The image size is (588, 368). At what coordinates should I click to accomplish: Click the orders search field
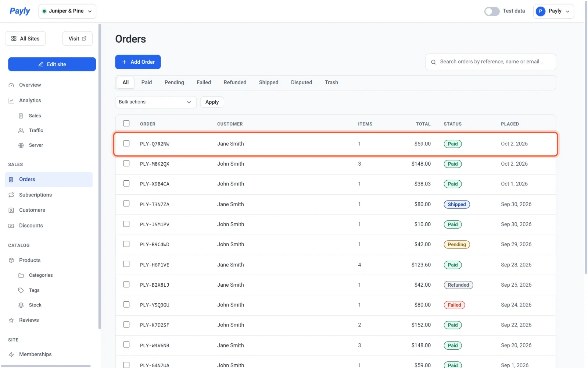(x=491, y=62)
